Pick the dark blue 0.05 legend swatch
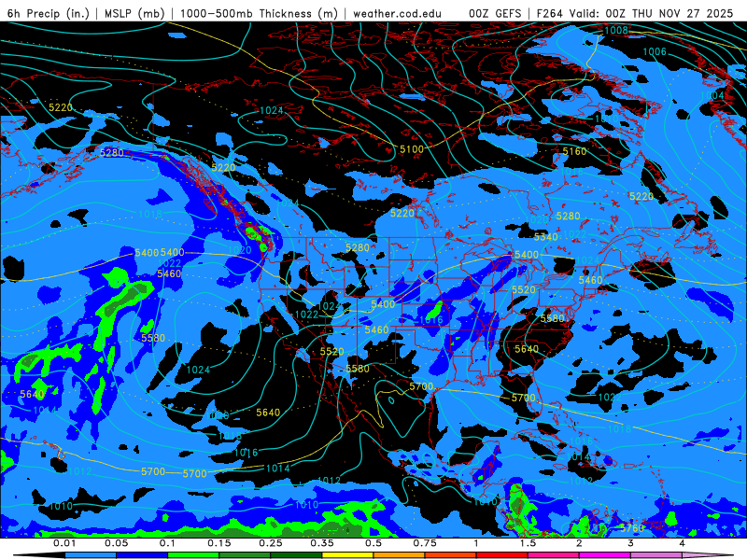 coord(142,555)
